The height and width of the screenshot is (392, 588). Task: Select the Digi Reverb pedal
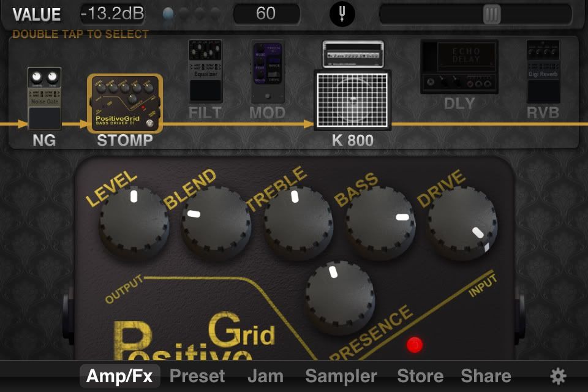tap(543, 71)
